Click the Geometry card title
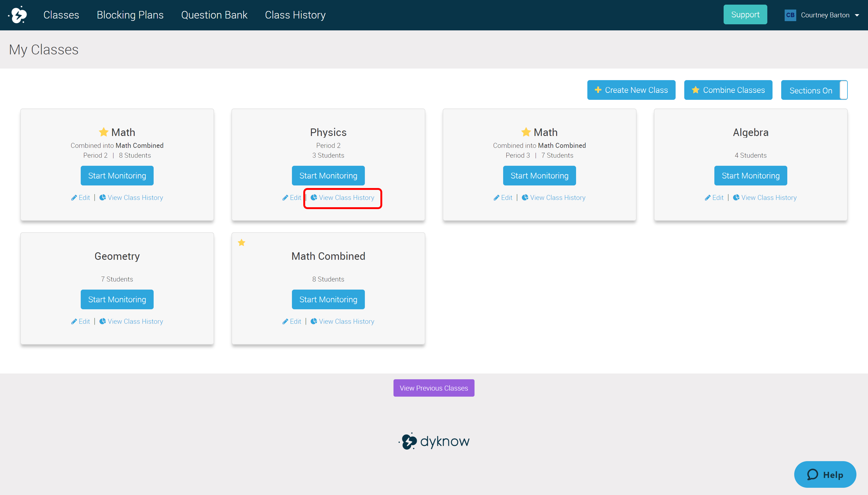This screenshot has width=868, height=495. tap(117, 256)
